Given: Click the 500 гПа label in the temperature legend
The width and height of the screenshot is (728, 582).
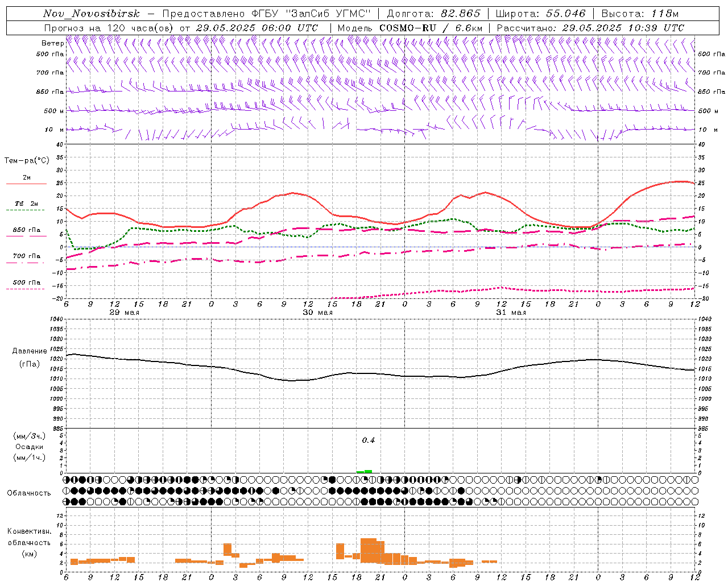Looking at the screenshot, I should pos(27,282).
